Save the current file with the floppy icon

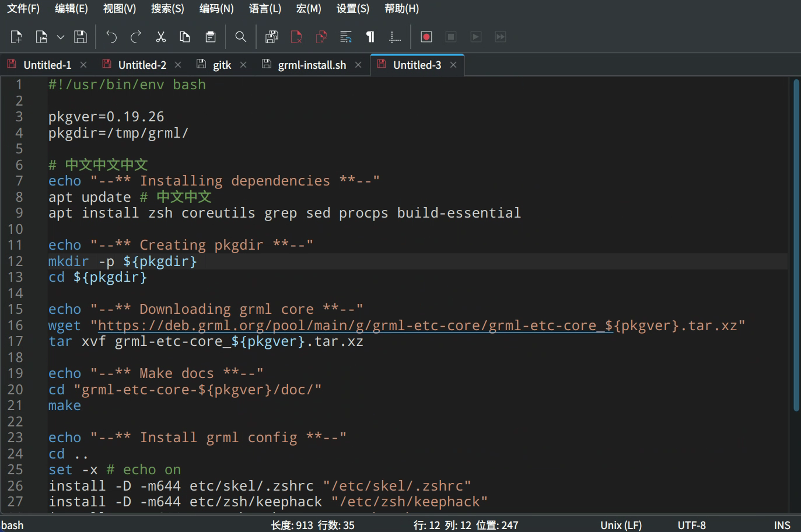[81, 37]
